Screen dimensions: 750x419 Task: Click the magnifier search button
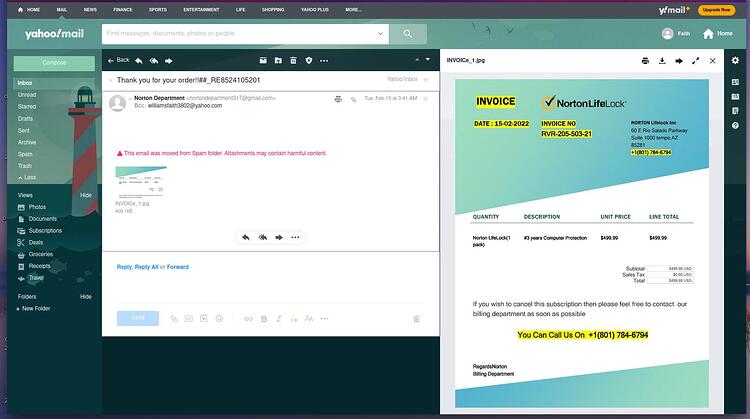(x=408, y=33)
